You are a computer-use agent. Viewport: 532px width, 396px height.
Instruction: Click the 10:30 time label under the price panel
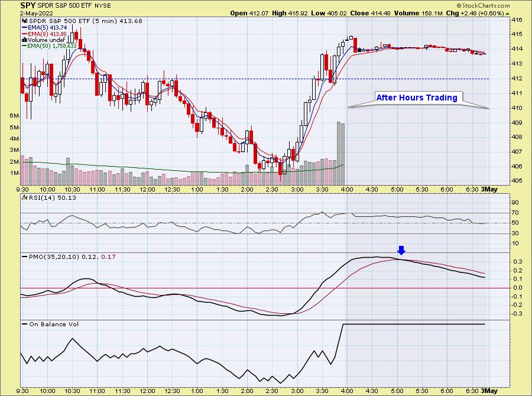[x=72, y=189]
